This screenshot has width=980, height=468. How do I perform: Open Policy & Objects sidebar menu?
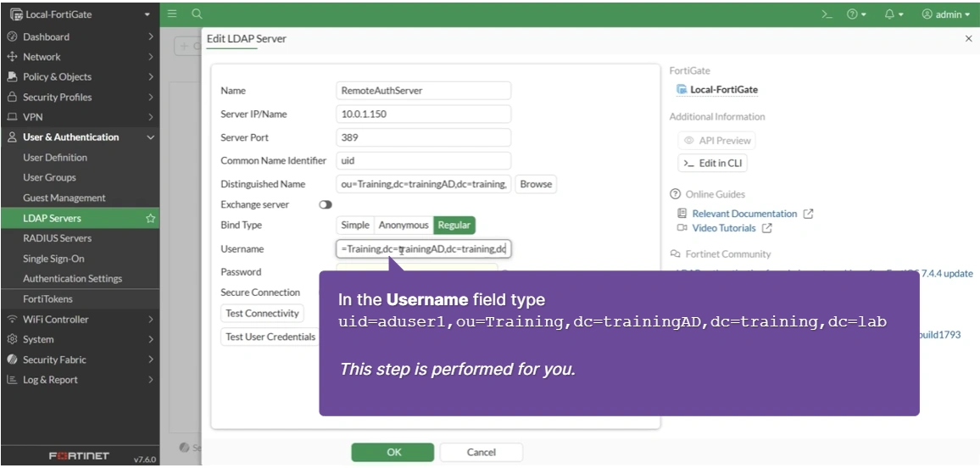[80, 77]
